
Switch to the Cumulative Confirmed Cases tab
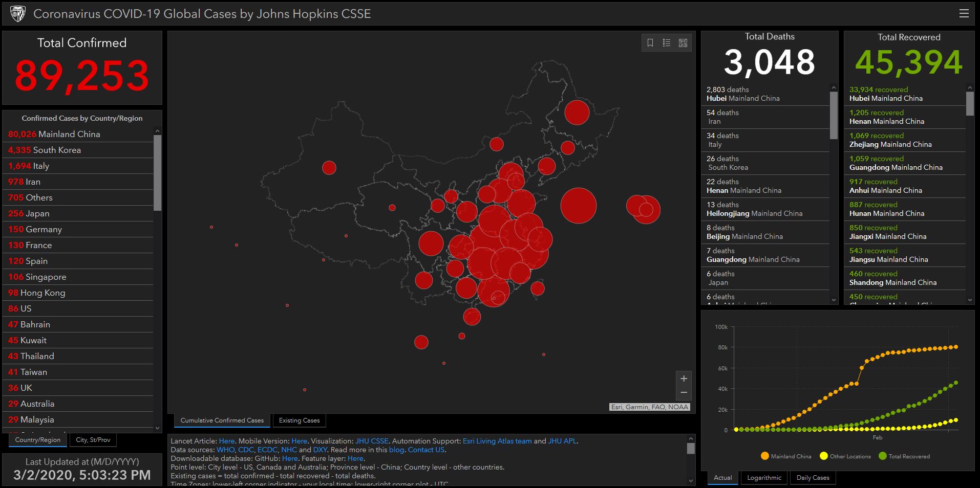click(222, 420)
